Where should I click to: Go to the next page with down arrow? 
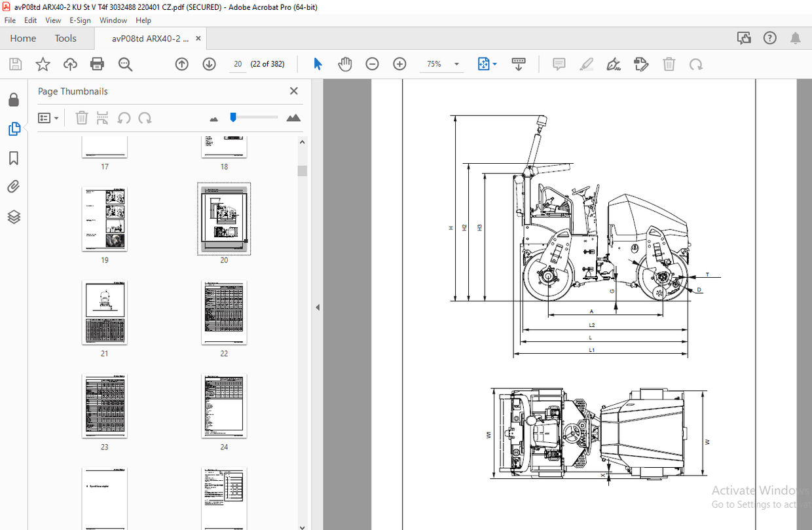[x=208, y=64]
